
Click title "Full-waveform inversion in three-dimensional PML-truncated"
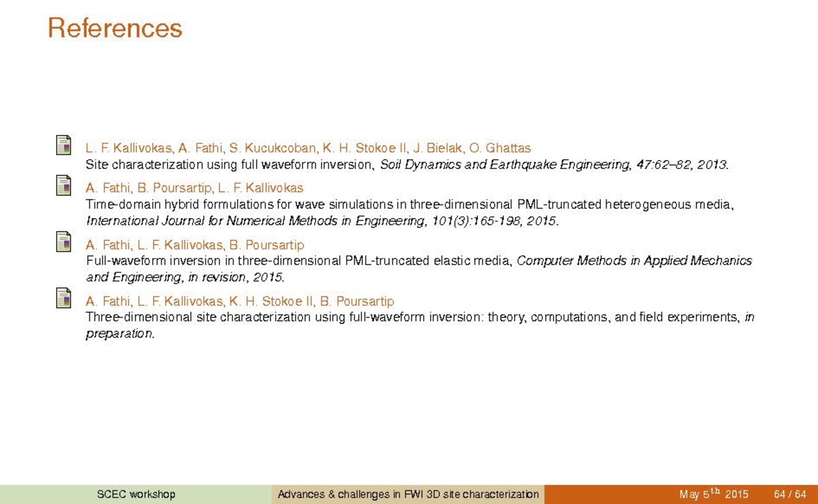299,261
